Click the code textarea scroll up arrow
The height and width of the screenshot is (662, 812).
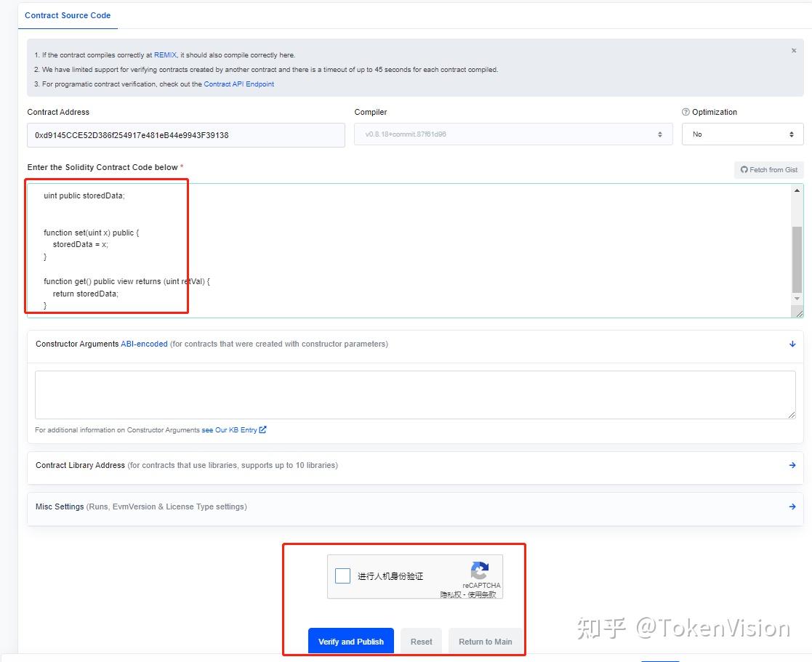click(x=797, y=190)
